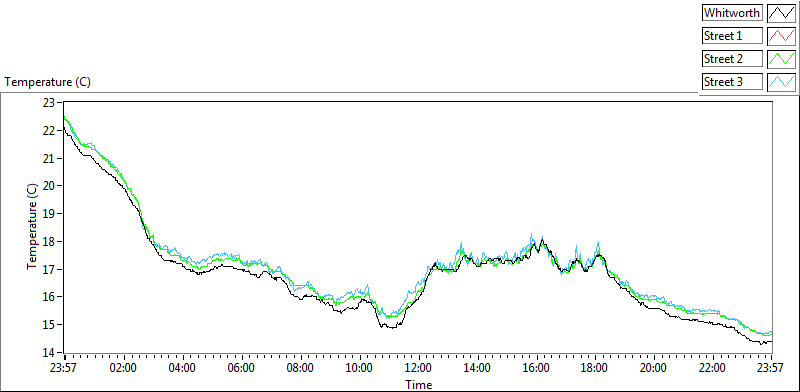Click the Street 2 green line-style legend icon
800x392 pixels.
(x=781, y=59)
